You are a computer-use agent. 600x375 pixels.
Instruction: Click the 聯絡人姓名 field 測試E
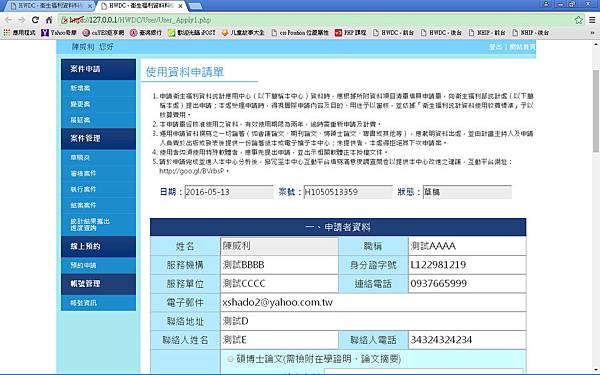click(x=279, y=340)
